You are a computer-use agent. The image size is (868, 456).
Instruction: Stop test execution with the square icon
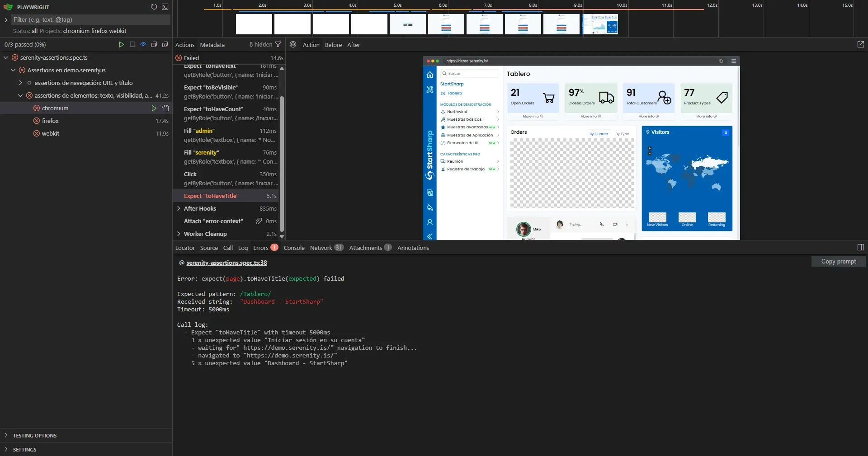(132, 45)
